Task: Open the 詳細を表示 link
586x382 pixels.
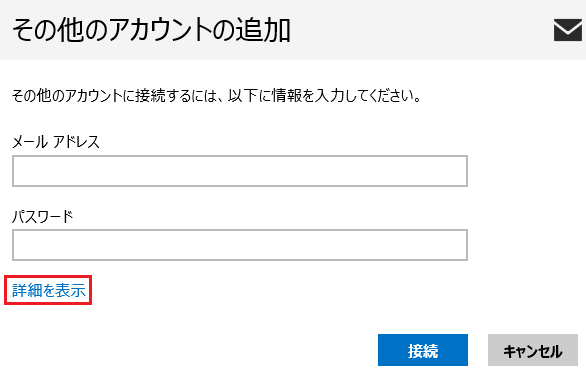Action: [49, 290]
